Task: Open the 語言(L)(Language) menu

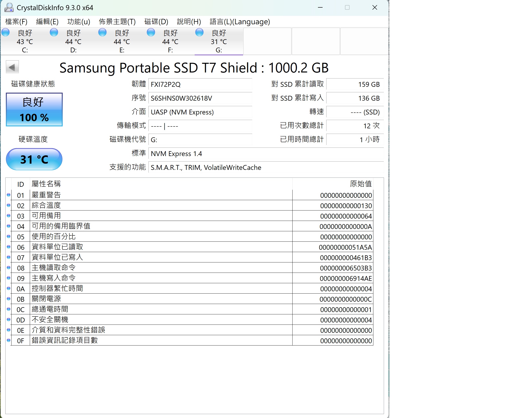Action: pos(240,22)
